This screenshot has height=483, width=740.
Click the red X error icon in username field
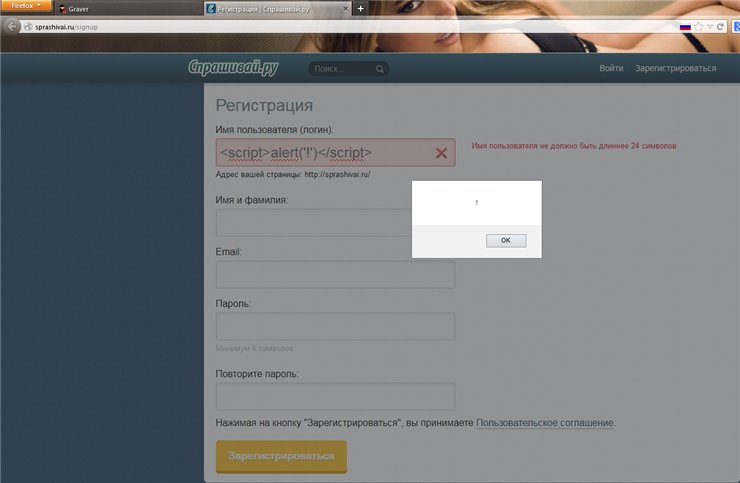tap(441, 153)
